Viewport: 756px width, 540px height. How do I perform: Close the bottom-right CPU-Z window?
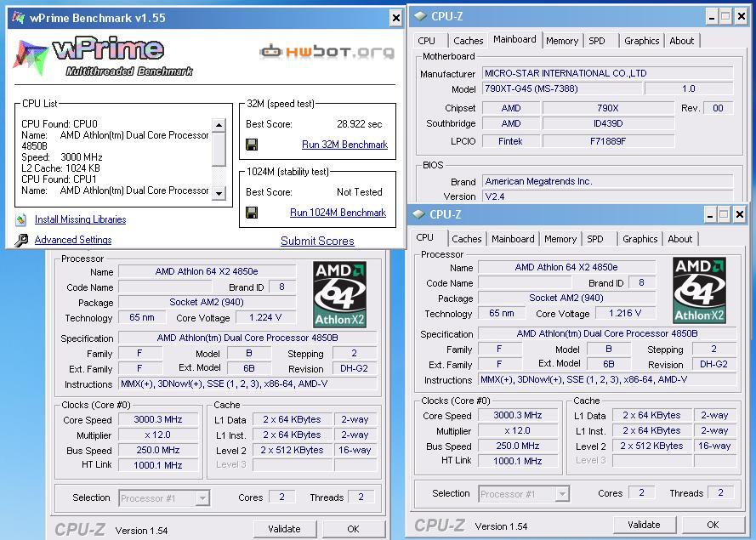pyautogui.click(x=739, y=214)
